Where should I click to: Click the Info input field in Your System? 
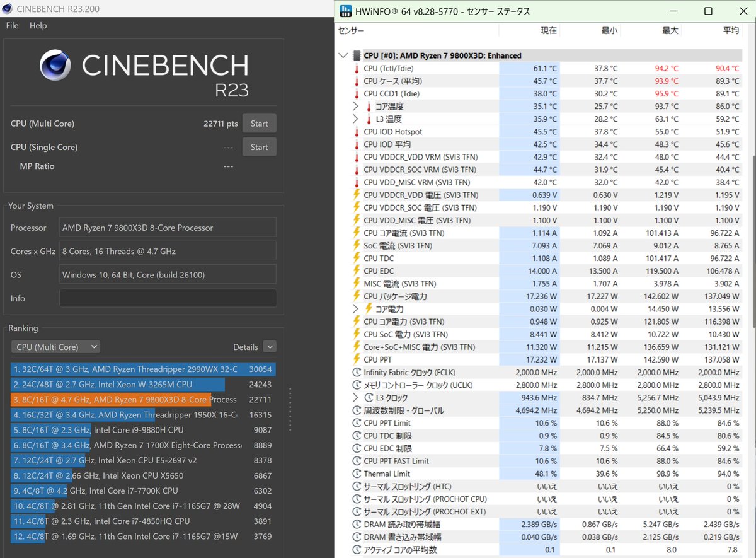point(168,298)
